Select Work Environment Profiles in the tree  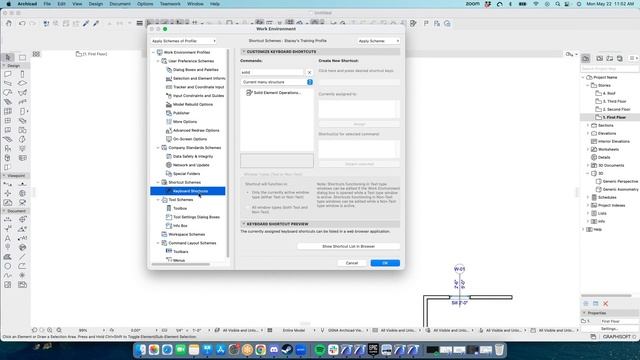pos(187,52)
